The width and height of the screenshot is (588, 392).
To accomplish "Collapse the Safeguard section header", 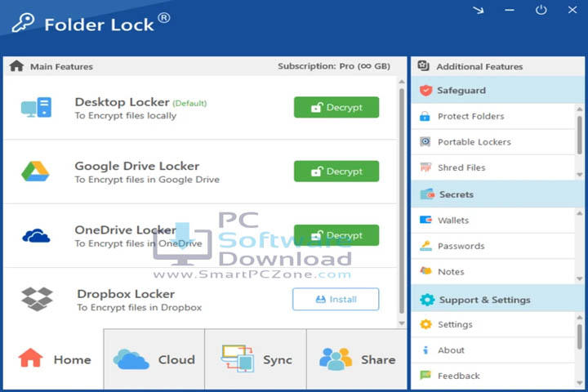I will tap(497, 90).
